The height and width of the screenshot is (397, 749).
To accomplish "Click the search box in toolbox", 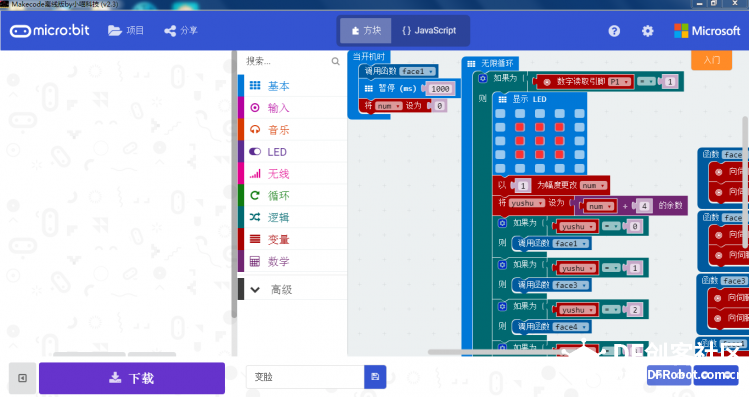I will 287,61.
